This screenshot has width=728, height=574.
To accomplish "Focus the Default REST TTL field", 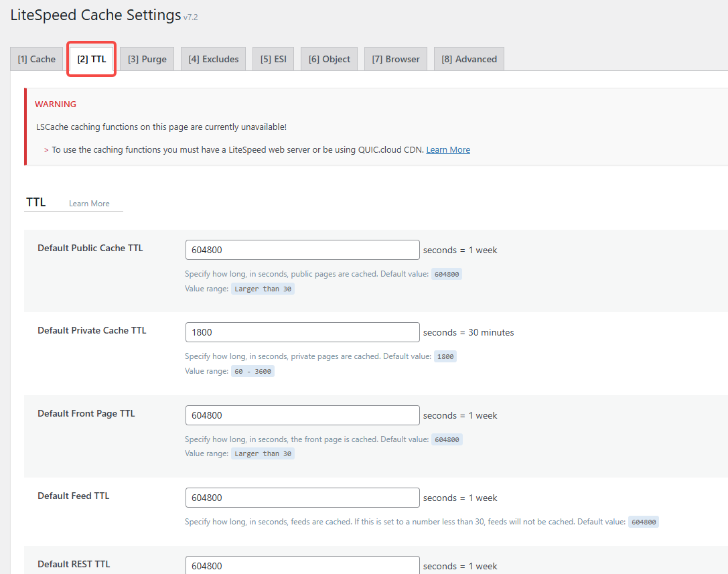I will pos(302,566).
